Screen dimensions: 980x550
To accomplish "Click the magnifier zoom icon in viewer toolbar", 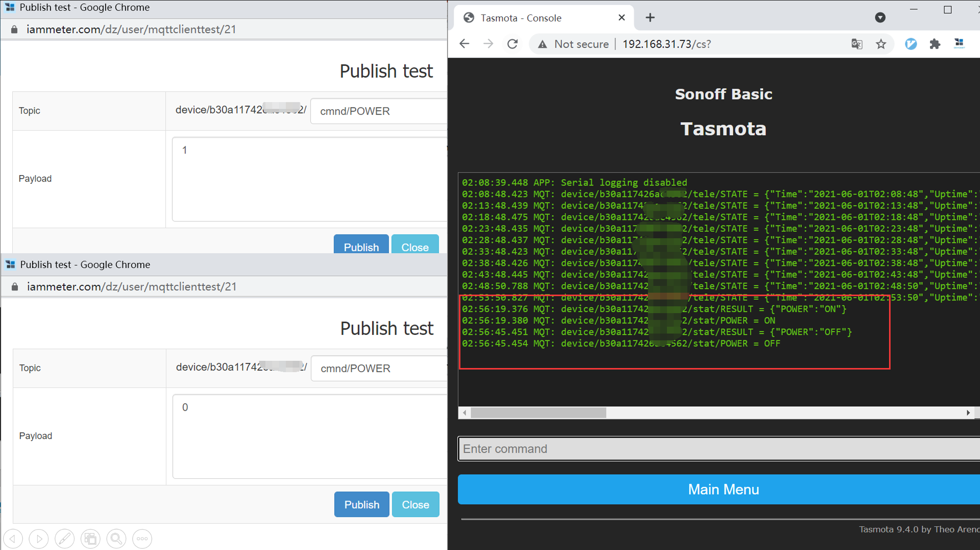I will click(x=116, y=539).
